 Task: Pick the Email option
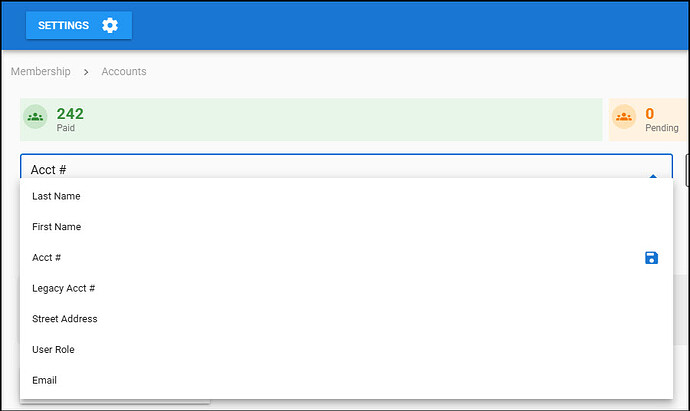coord(45,380)
